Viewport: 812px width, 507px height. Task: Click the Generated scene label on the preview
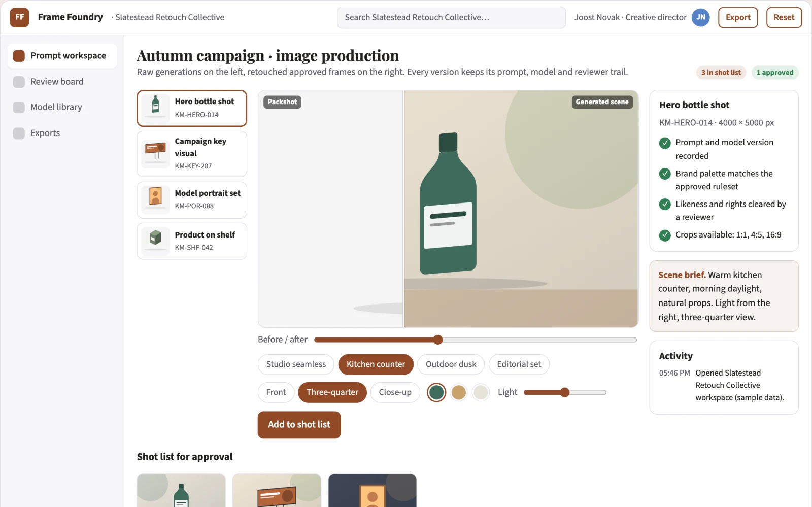[x=602, y=102]
